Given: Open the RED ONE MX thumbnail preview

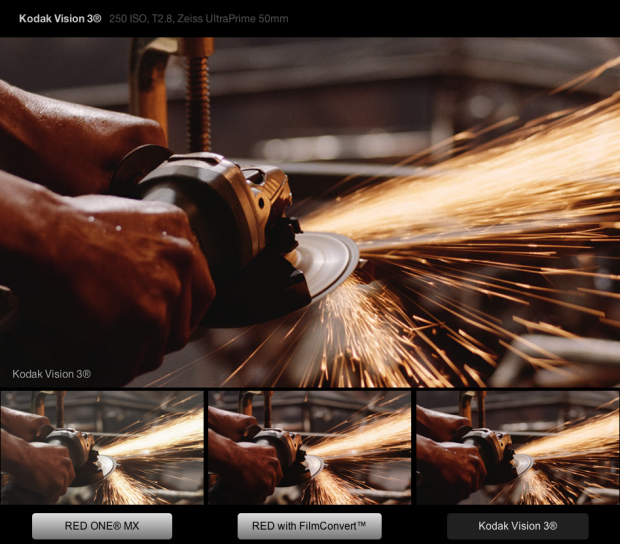Looking at the screenshot, I should 102,448.
